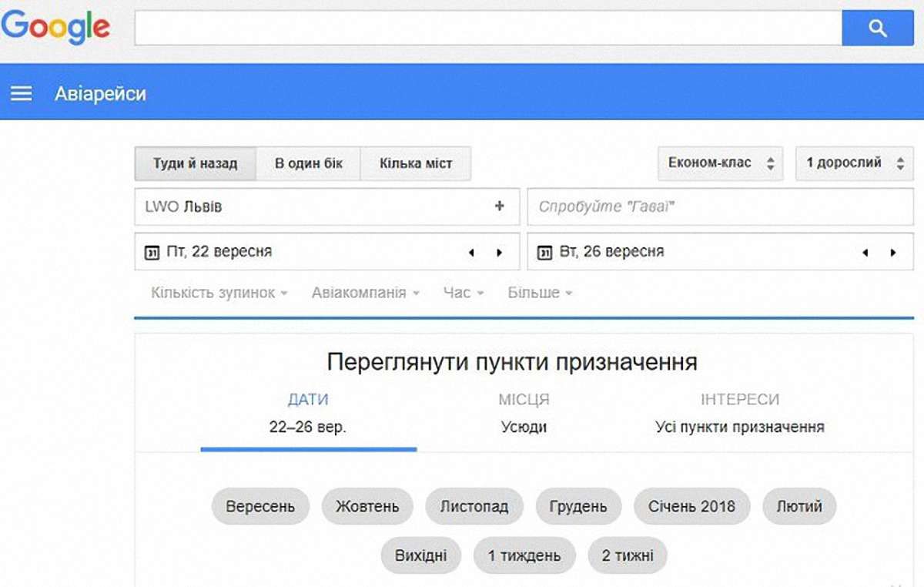Click the destination field Спробуйте "Гаваї"
Viewport: 924px width, 587px height.
pos(721,206)
